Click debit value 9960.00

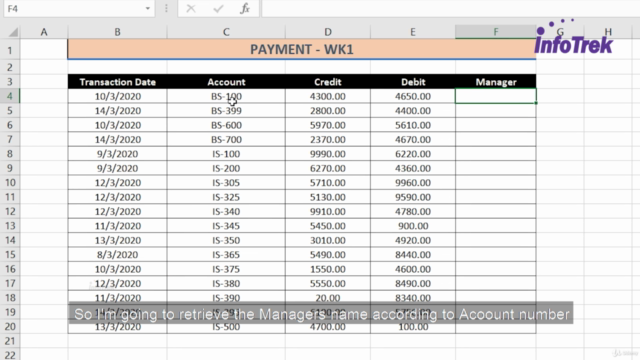click(x=413, y=182)
